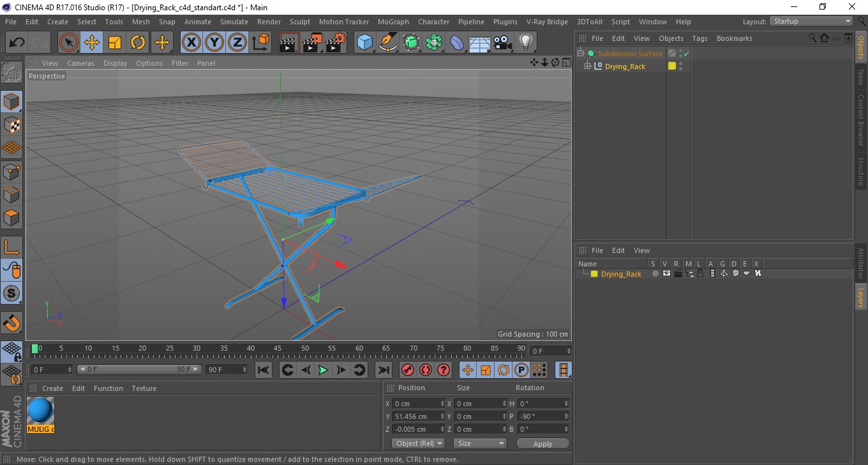Click the Position Y input field
The height and width of the screenshot is (465, 868).
tap(419, 416)
